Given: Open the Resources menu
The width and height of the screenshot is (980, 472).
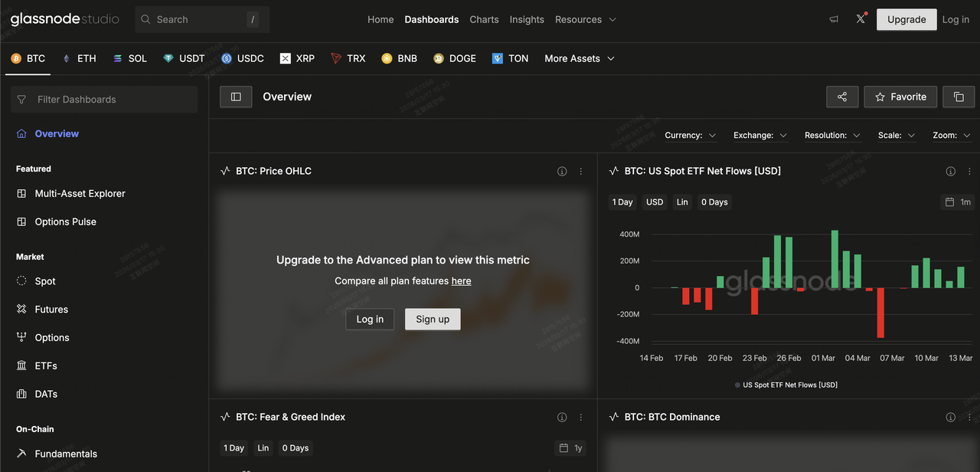Looking at the screenshot, I should pos(585,20).
